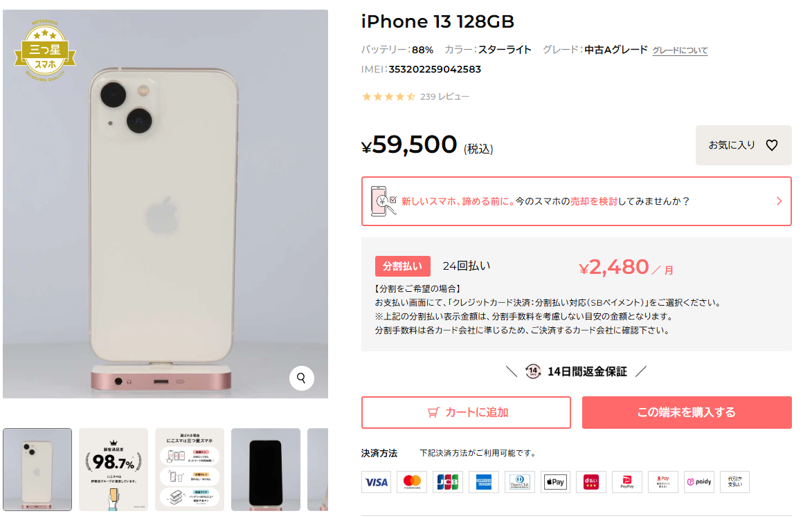Click the Mastercard payment icon

pos(412,482)
